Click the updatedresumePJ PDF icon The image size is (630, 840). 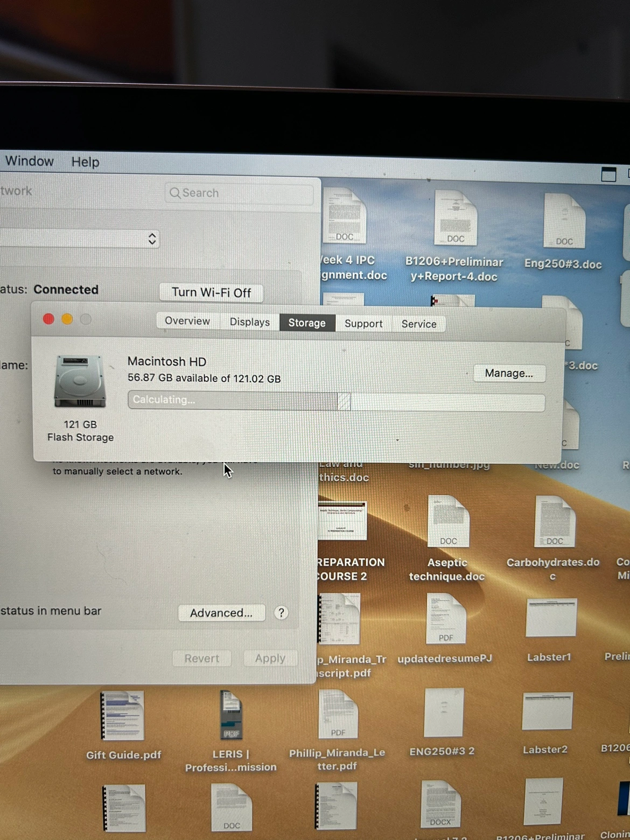(446, 619)
